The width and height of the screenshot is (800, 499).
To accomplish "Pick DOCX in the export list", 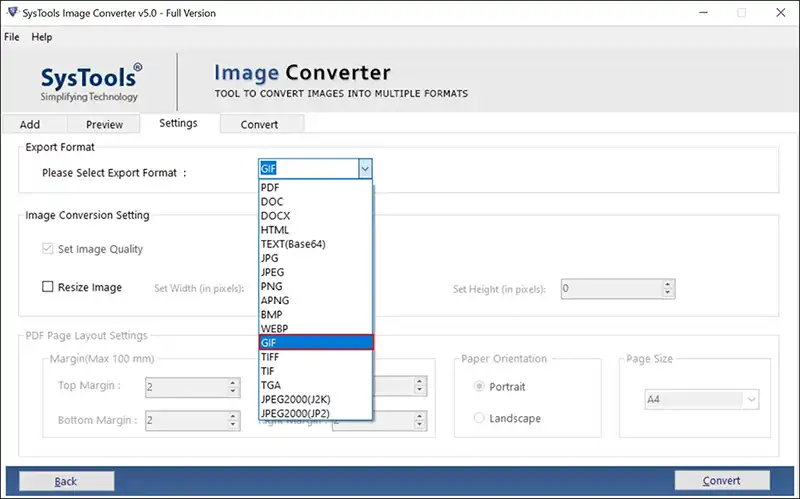I will 315,216.
